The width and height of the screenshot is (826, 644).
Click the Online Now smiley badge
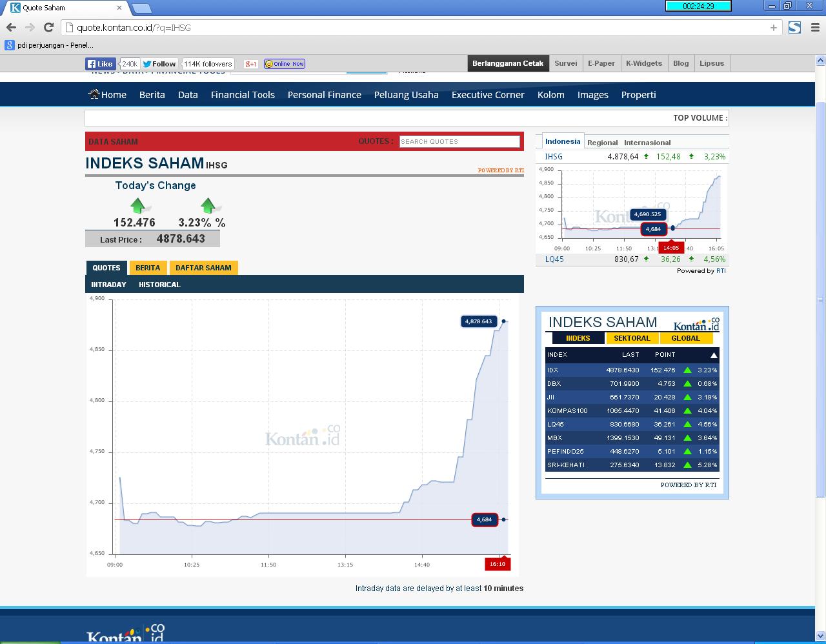[x=285, y=64]
